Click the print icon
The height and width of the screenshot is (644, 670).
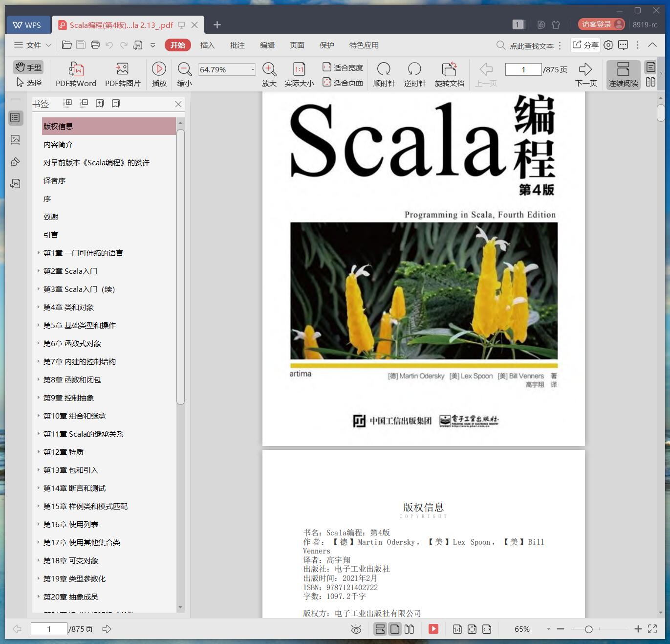[95, 45]
